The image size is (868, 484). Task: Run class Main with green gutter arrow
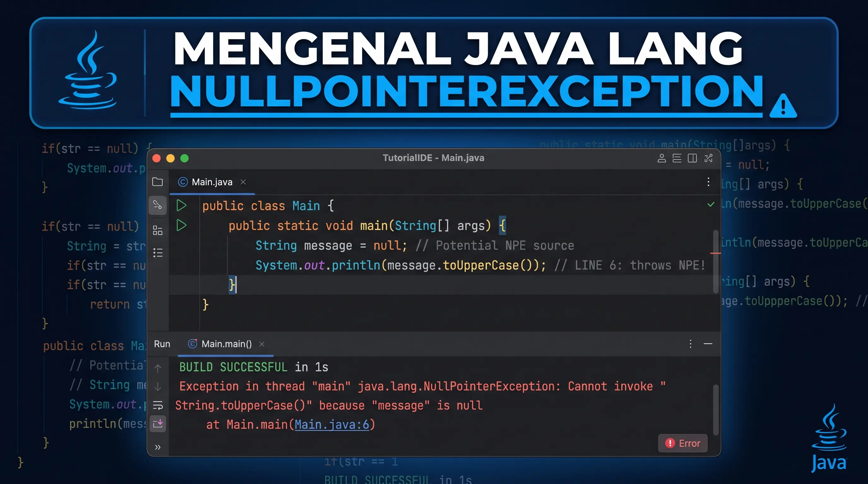point(181,205)
